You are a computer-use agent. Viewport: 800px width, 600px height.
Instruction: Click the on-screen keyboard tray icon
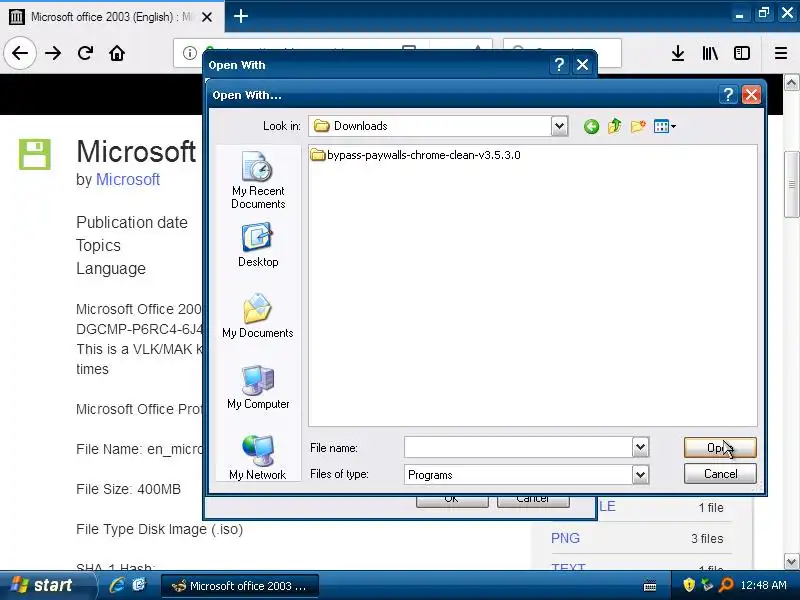click(x=649, y=585)
